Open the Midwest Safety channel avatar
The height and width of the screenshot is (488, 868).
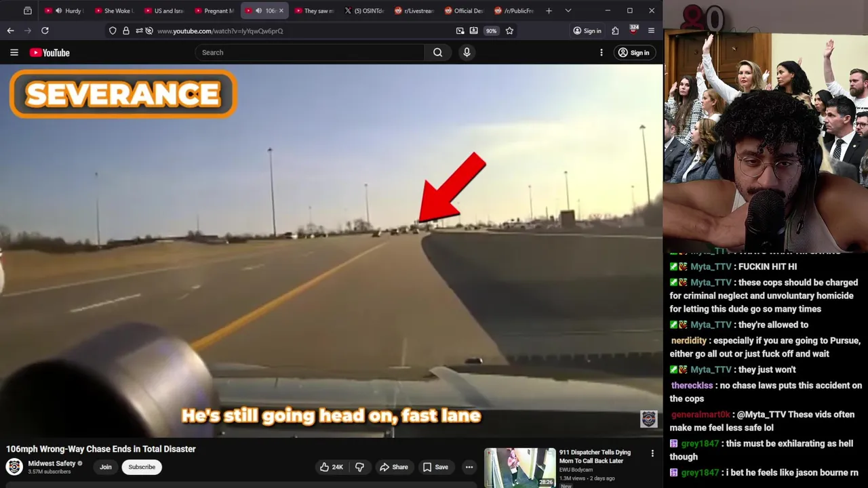point(14,467)
